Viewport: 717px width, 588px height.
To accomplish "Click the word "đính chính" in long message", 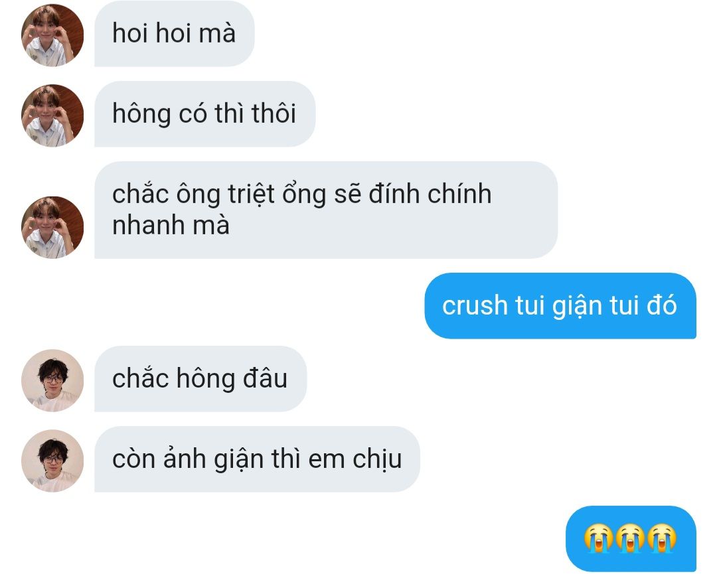I will tap(430, 194).
